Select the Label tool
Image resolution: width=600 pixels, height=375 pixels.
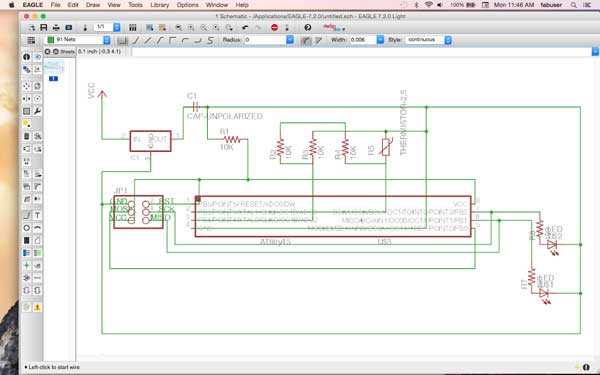[38, 265]
